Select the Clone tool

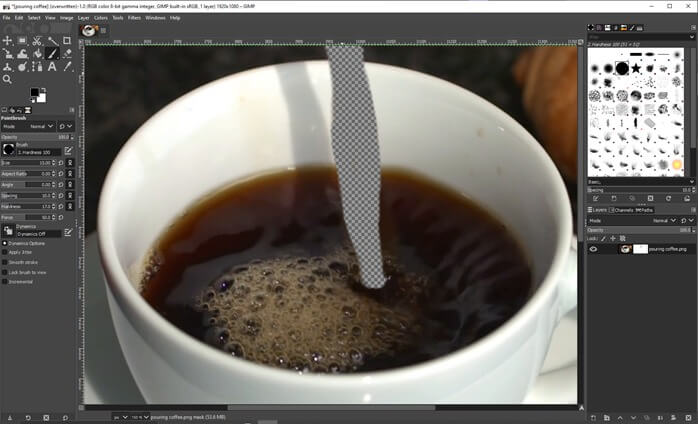click(x=7, y=67)
